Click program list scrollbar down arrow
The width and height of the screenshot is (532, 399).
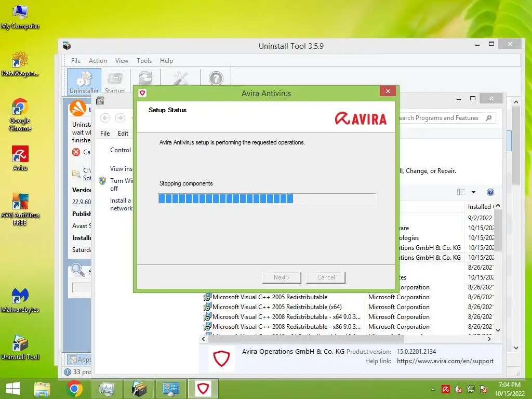pyautogui.click(x=498, y=330)
